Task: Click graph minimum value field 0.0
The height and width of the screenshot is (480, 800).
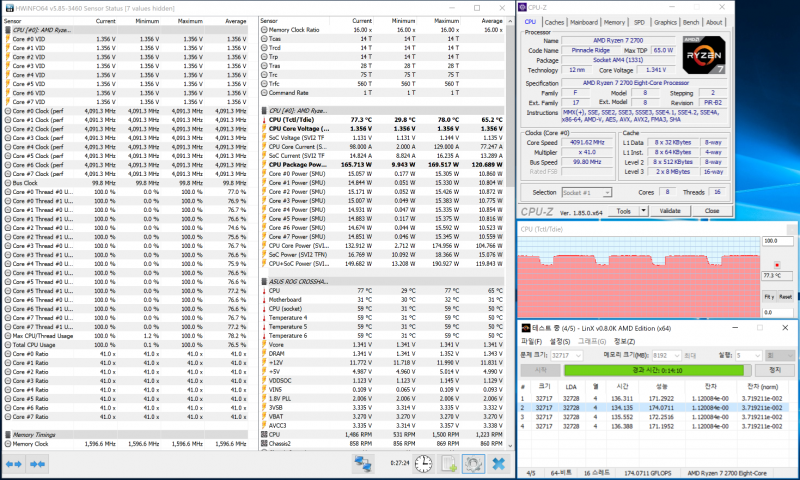Action: tap(778, 312)
